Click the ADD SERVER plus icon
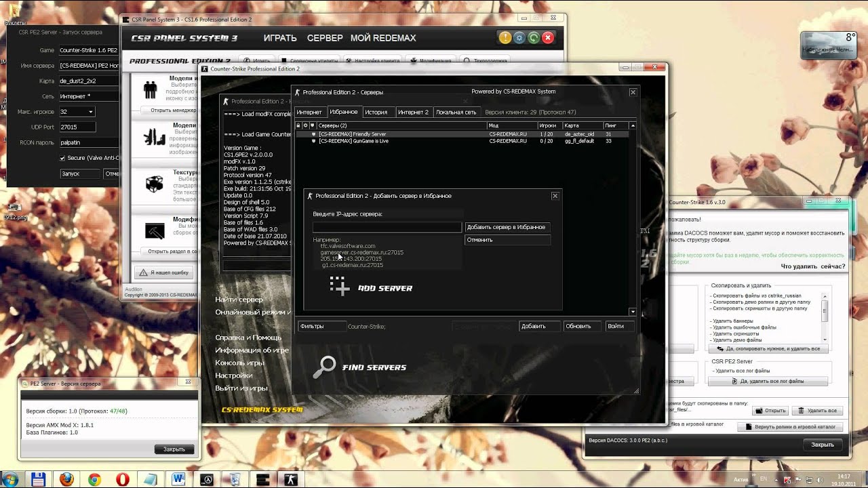Viewport: 868px width, 488px height. [340, 286]
